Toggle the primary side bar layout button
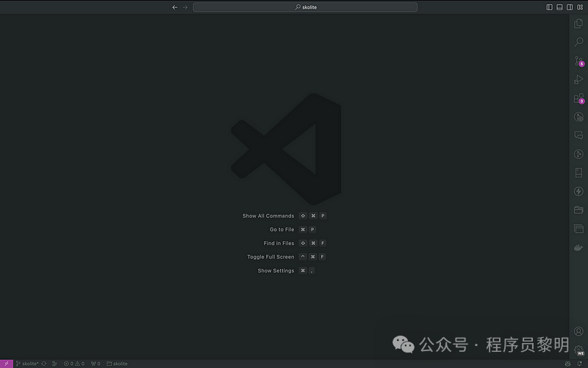 549,7
